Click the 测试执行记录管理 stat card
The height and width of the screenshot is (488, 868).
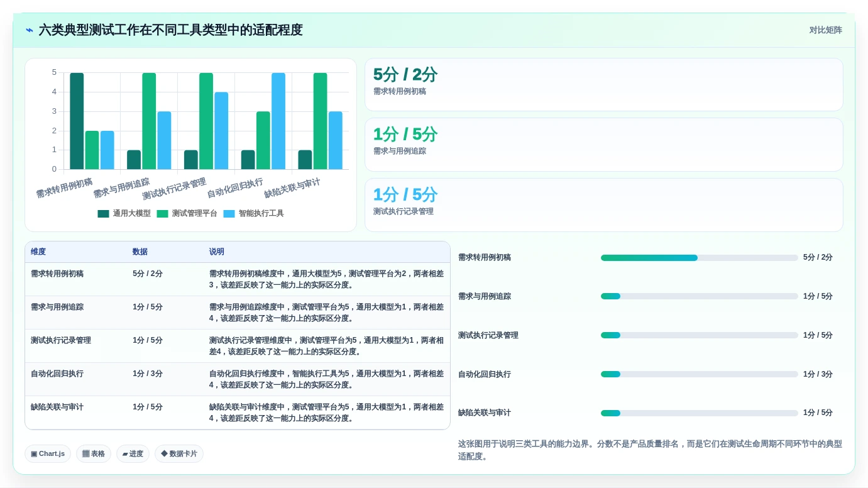pos(604,205)
